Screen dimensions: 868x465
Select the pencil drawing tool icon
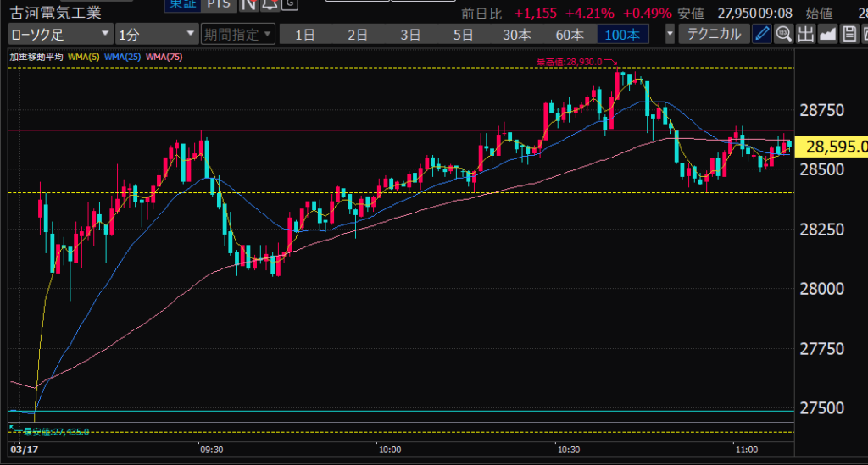[x=762, y=34]
